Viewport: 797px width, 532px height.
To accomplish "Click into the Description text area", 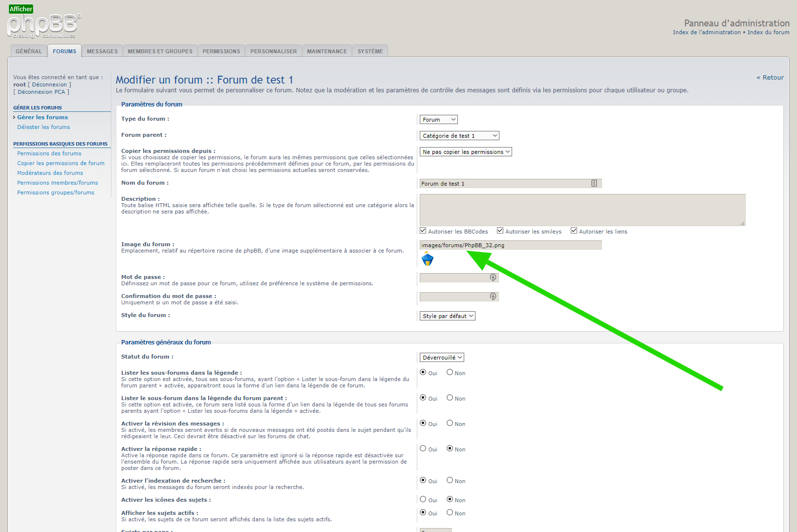I will tap(582, 210).
